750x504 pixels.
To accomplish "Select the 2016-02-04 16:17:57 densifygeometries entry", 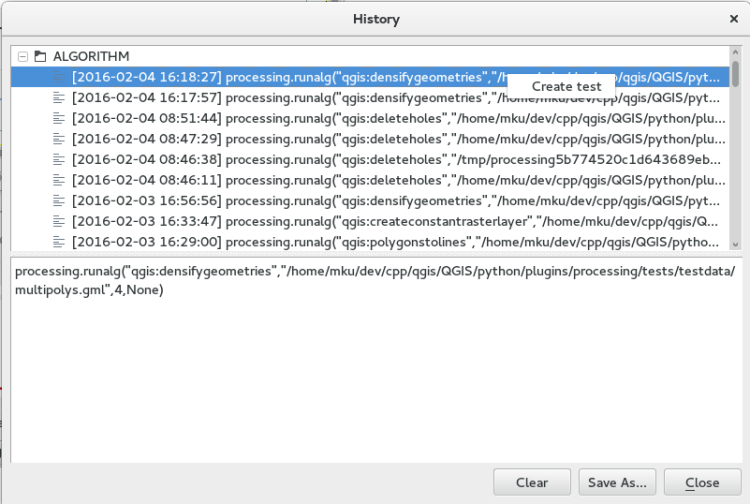I will click(x=370, y=98).
